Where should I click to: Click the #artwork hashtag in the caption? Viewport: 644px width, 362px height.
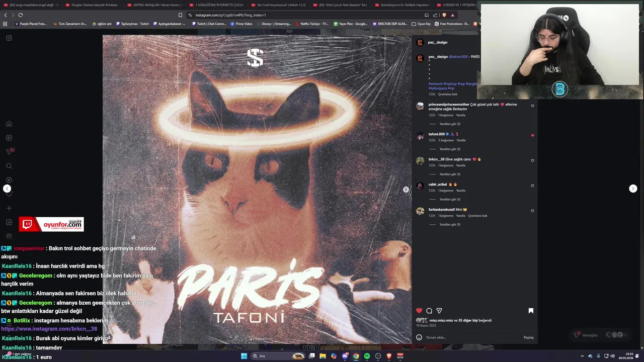coord(435,84)
